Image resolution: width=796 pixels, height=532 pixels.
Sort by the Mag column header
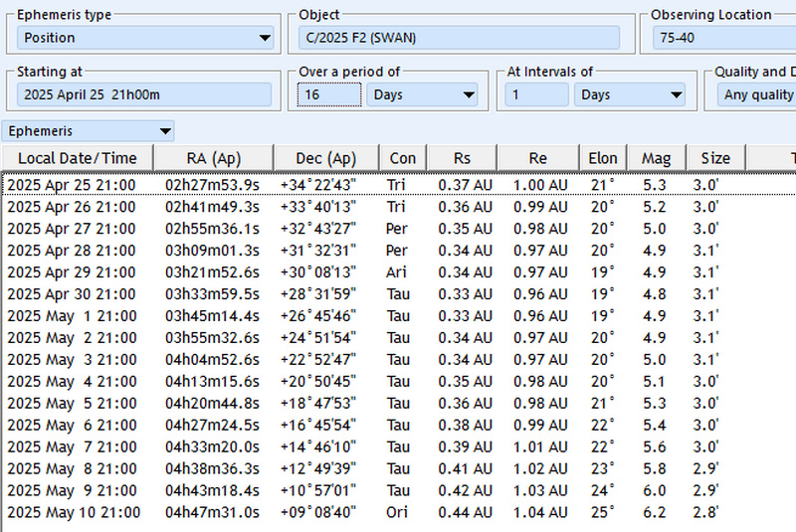click(x=656, y=158)
